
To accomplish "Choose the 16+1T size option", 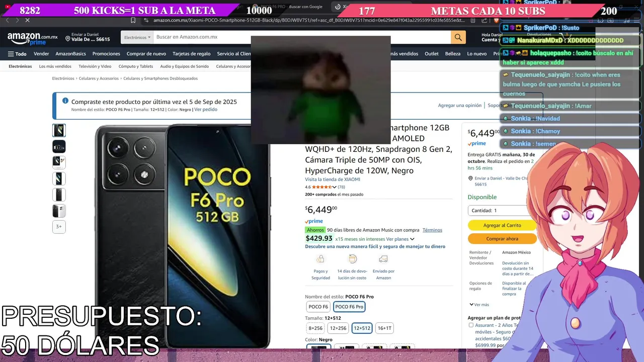I will coord(384,328).
